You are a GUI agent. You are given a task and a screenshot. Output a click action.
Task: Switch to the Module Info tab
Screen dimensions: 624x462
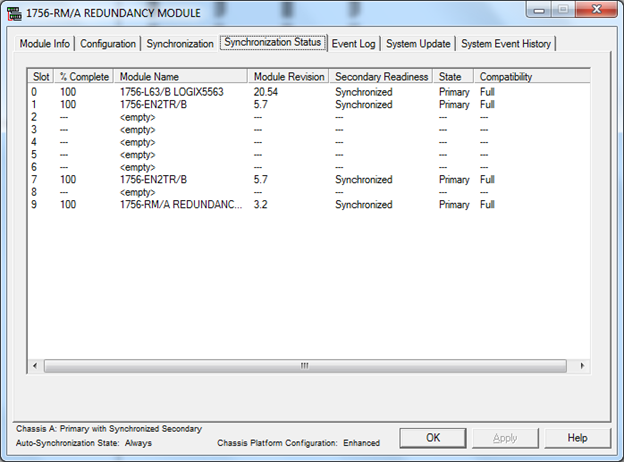click(x=45, y=44)
